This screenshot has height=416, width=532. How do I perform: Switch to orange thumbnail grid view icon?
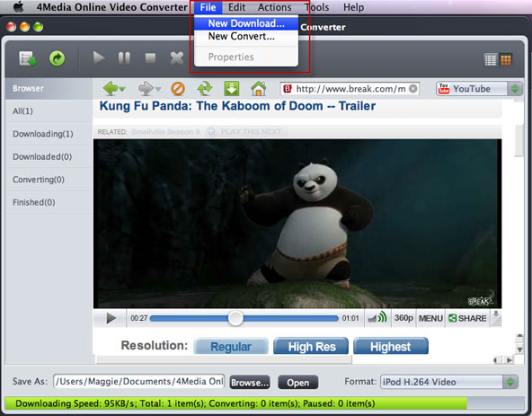click(x=506, y=60)
